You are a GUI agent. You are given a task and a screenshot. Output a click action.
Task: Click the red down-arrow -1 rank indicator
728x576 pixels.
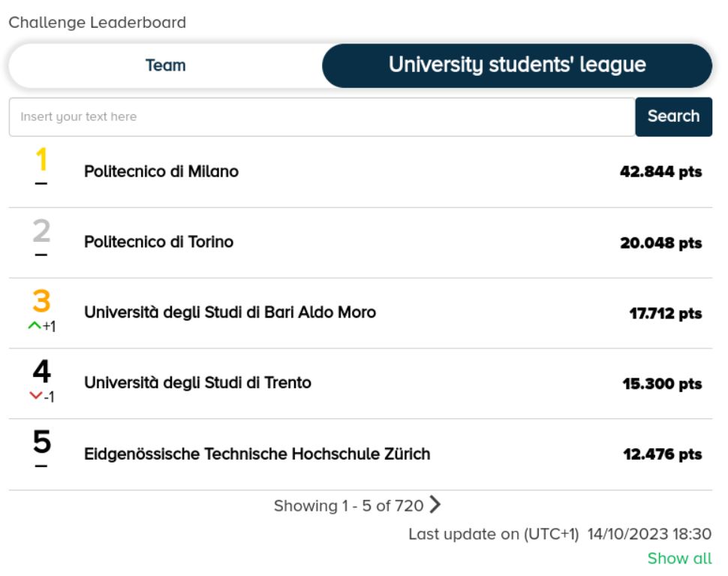[42, 397]
